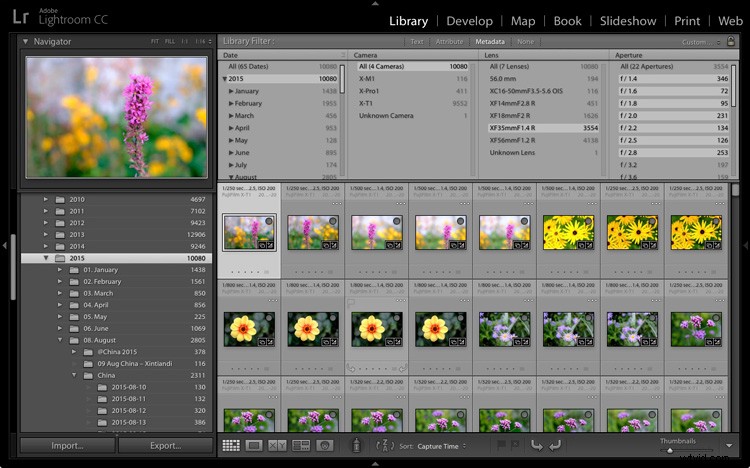Switch to the Develop module
This screenshot has height=468, width=750.
pyautogui.click(x=469, y=21)
